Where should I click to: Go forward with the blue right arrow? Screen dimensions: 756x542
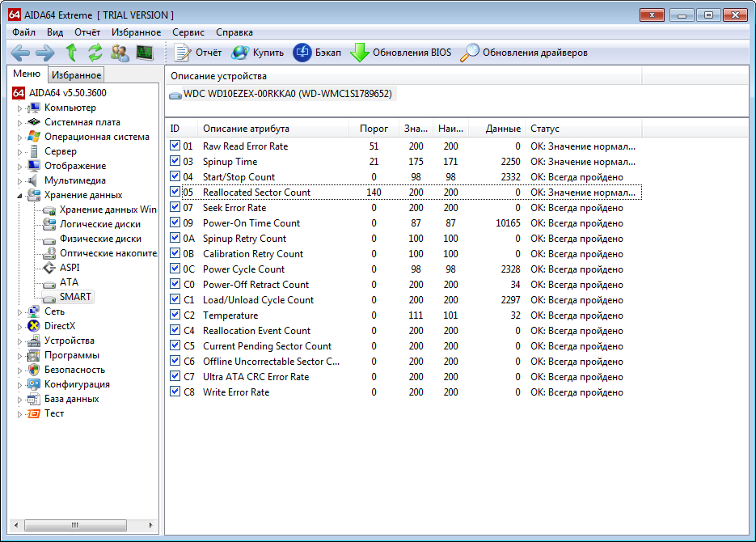click(44, 53)
